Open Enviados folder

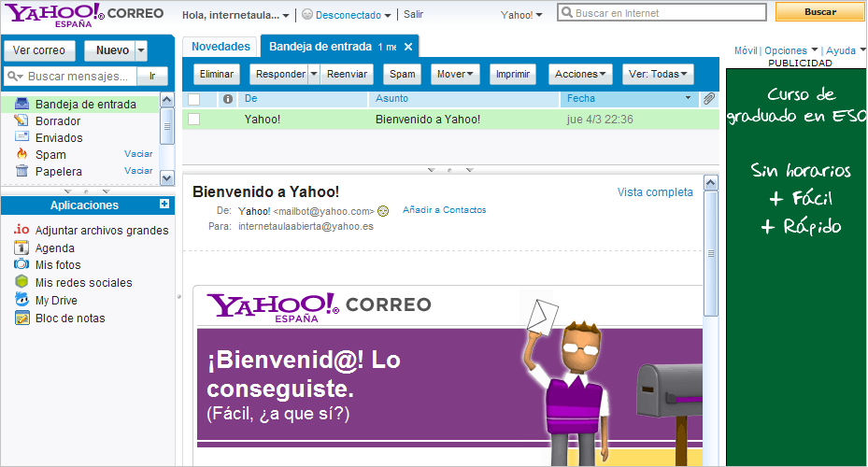[x=59, y=138]
